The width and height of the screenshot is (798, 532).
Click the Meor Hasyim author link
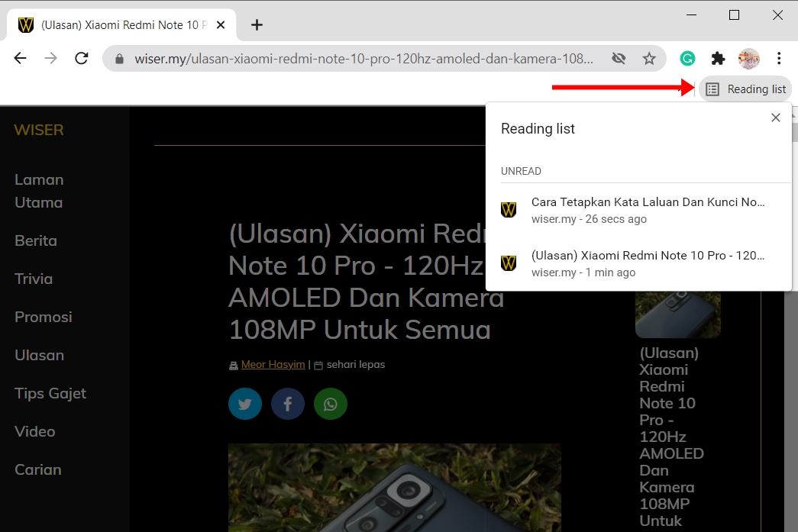point(273,365)
